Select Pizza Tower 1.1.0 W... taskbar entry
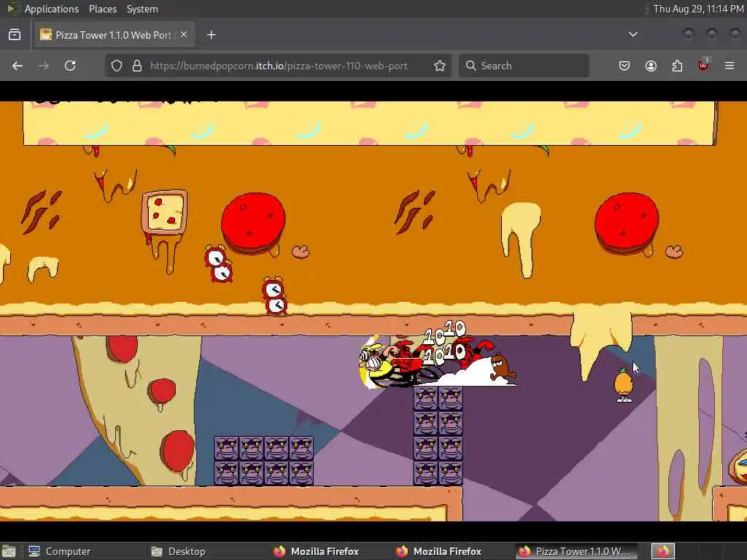Image resolution: width=747 pixels, height=560 pixels. (575, 551)
